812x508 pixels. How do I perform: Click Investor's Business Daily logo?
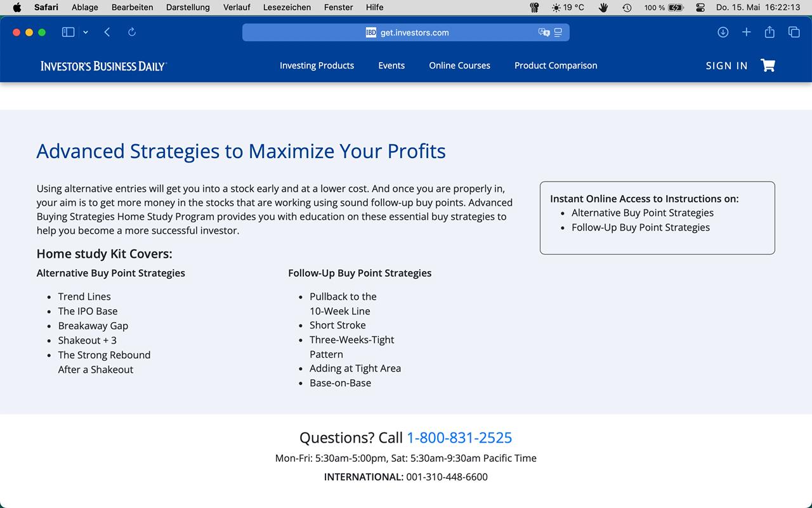pyautogui.click(x=103, y=66)
